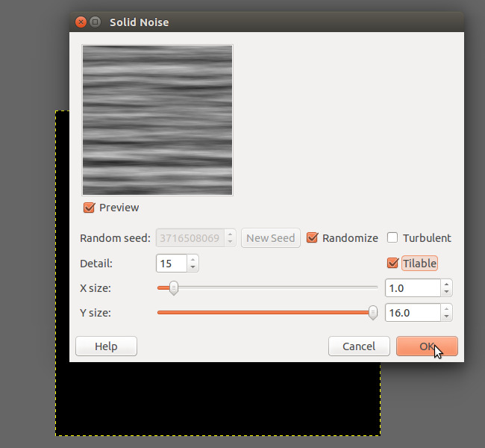Screen dimensions: 485x448
Task: Click the Detail label
Action: [x=96, y=264]
